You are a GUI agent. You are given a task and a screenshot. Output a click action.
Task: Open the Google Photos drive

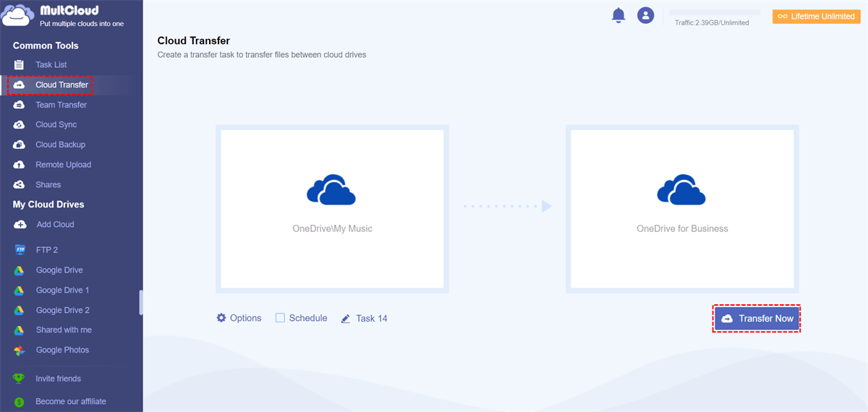click(x=63, y=351)
